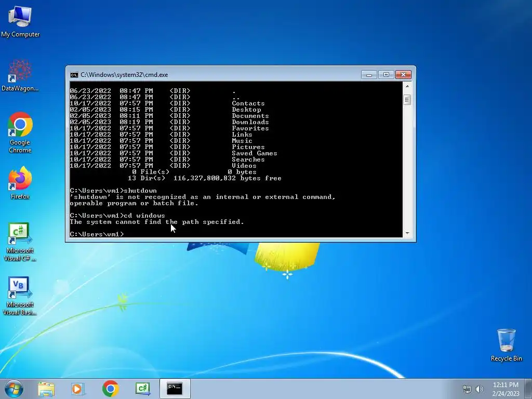Click 'The system cannot find the path specified.'
This screenshot has height=399, width=532.
pyautogui.click(x=157, y=222)
